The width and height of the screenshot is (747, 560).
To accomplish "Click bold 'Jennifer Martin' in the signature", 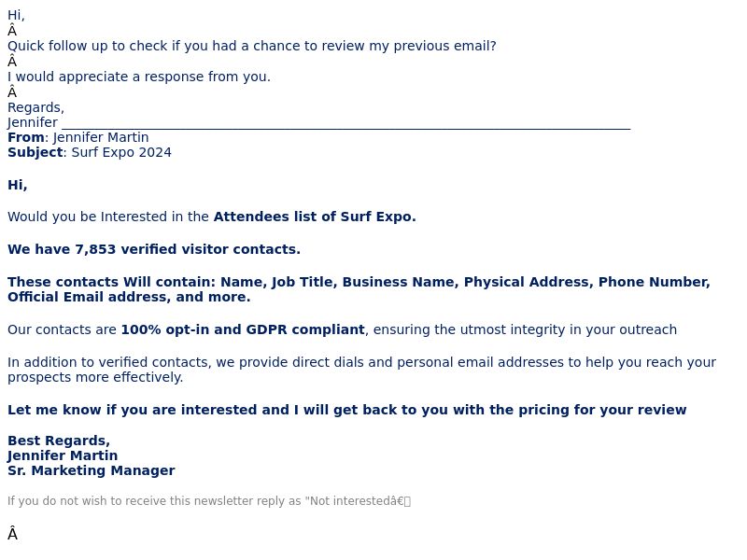I will click(63, 455).
